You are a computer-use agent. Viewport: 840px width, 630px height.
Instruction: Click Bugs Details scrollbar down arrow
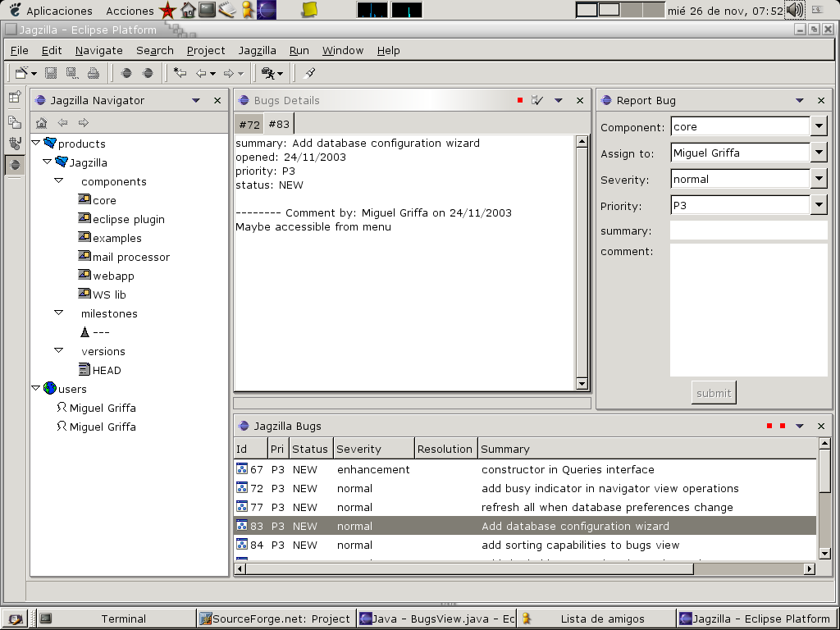[582, 383]
